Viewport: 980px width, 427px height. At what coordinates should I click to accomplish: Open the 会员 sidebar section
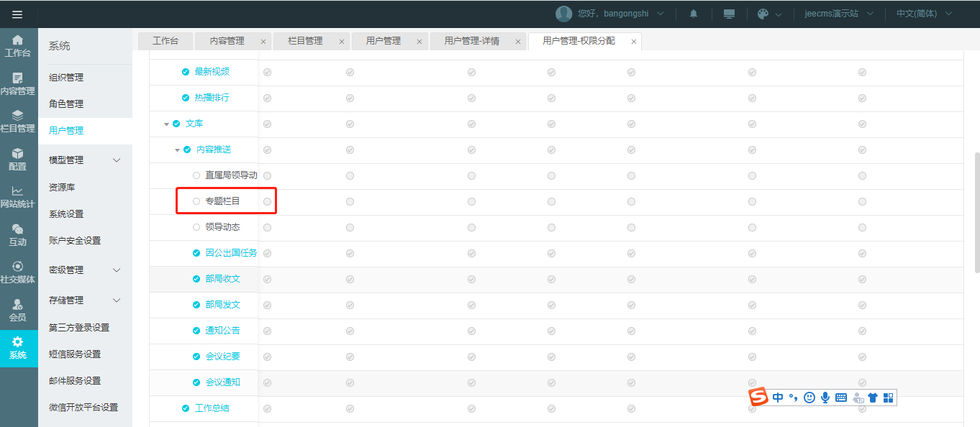click(x=18, y=310)
